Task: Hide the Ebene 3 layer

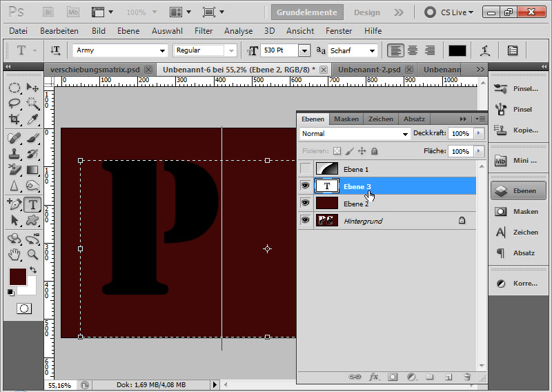Action: tap(305, 186)
